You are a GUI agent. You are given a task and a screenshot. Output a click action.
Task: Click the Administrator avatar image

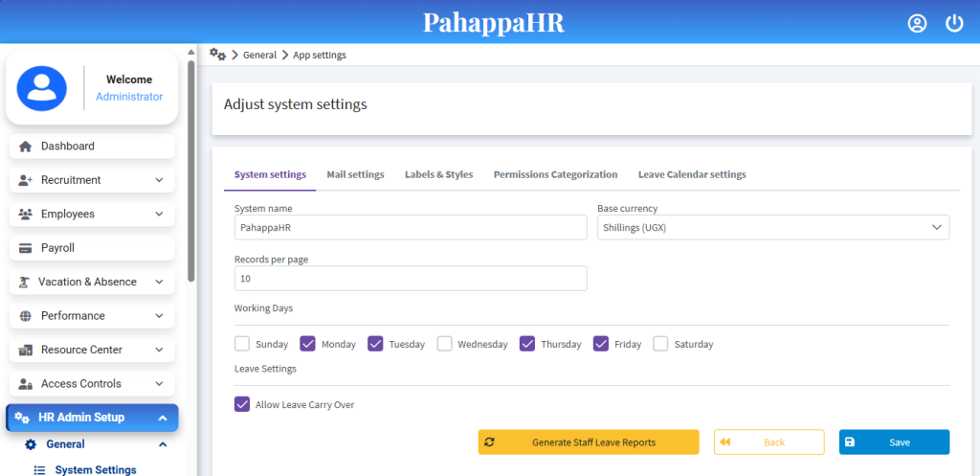pos(42,88)
